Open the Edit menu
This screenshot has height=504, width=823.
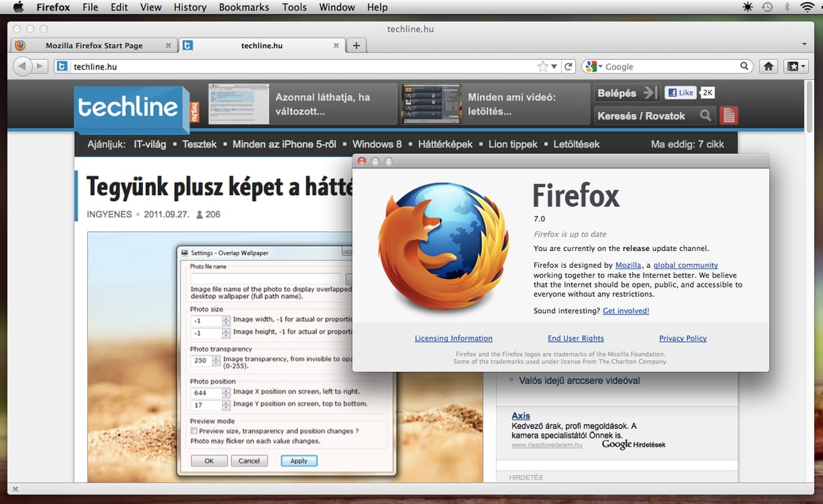point(119,7)
